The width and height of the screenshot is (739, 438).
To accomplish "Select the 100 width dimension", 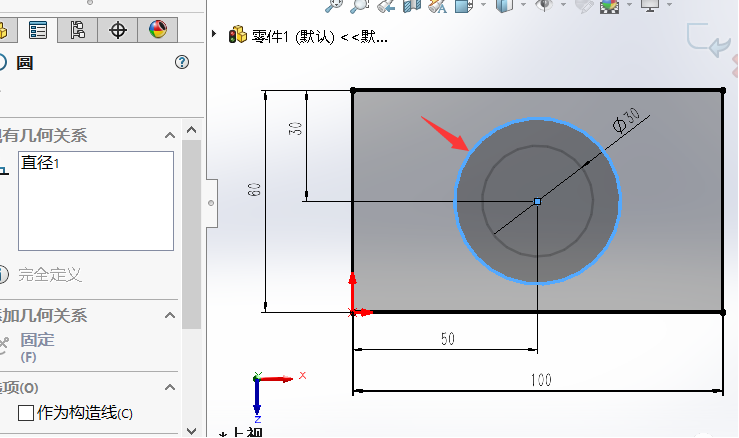I will coord(541,380).
